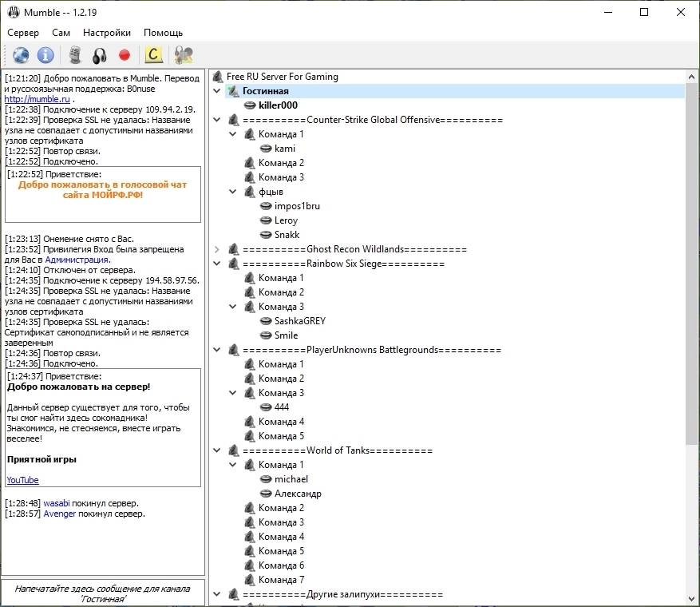This screenshot has height=607, width=700.
Task: Click channel icon of Команда 3 under Counter-Strike
Action: tap(250, 177)
